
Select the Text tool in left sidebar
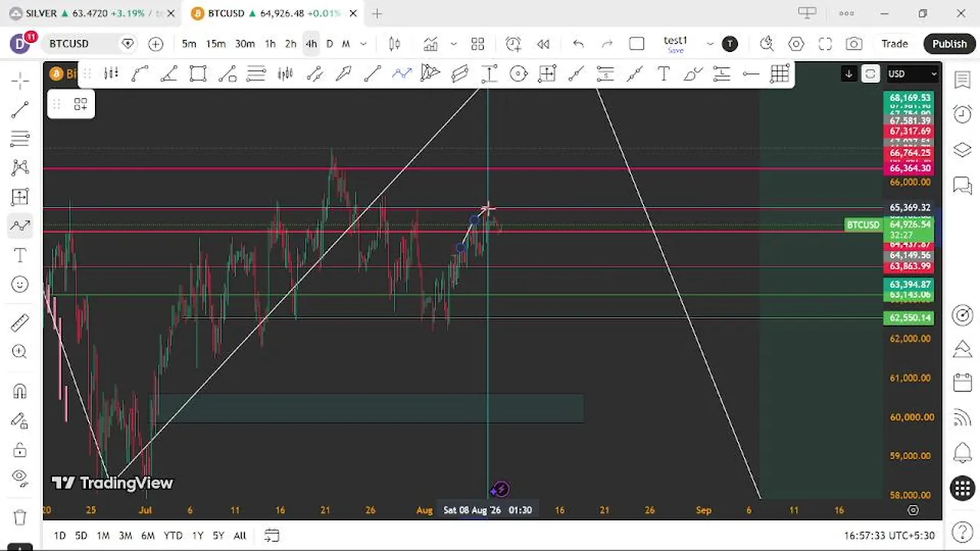(x=20, y=255)
